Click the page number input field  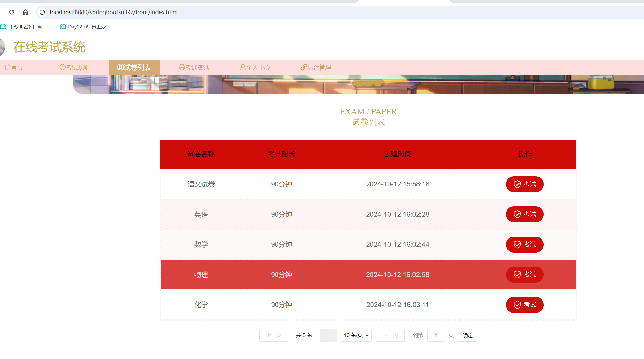436,335
